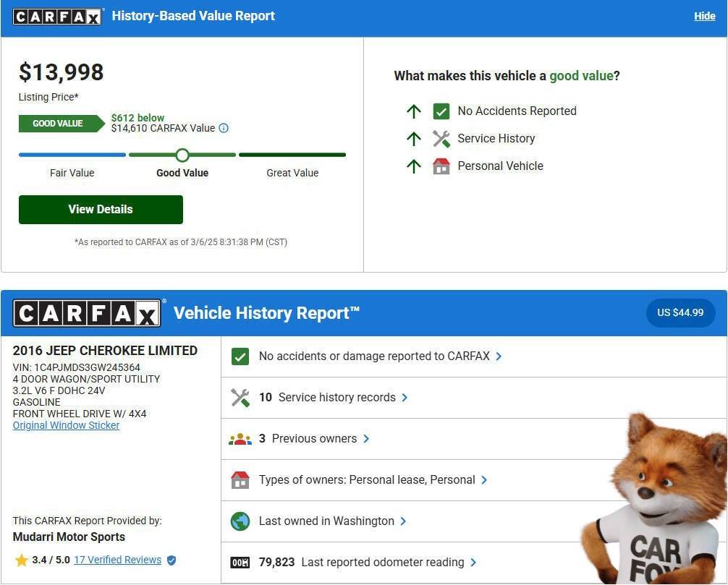The width and height of the screenshot is (728, 585).
Task: Click the As reported to CARFAX timestamp note
Action: [181, 242]
